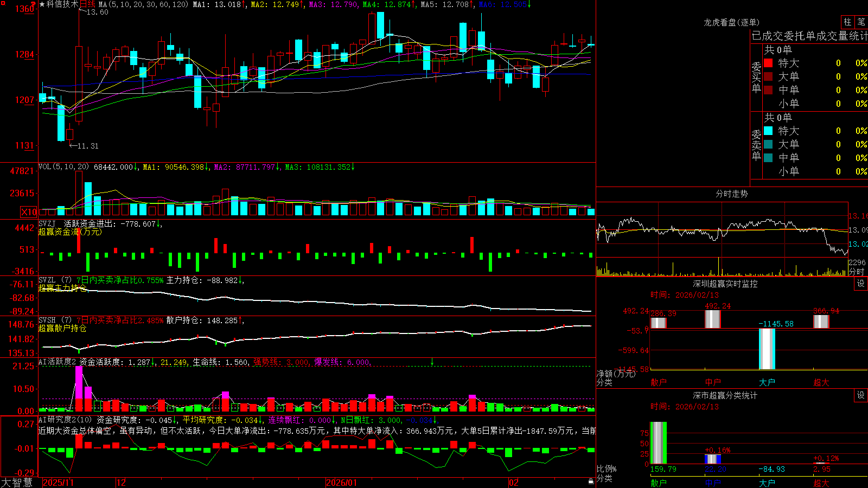
Task: Open MA(5,10,20,30,60,120) indicator parameters
Action: (x=143, y=4)
